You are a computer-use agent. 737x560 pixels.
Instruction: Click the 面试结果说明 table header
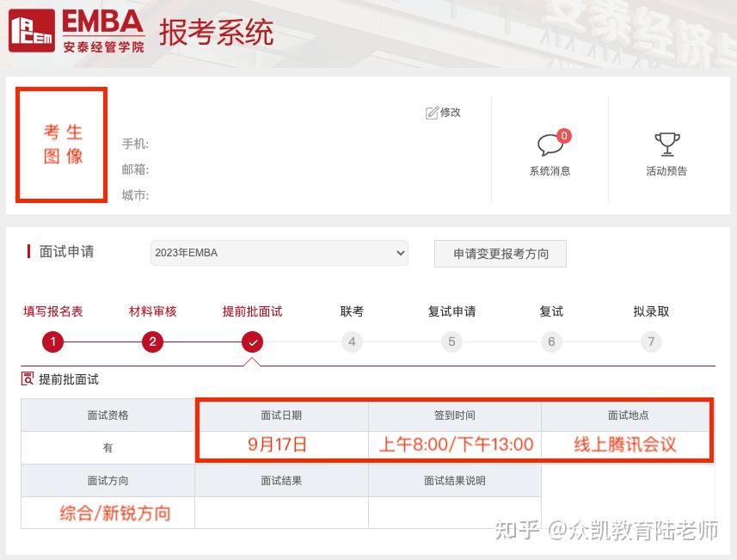tap(455, 481)
